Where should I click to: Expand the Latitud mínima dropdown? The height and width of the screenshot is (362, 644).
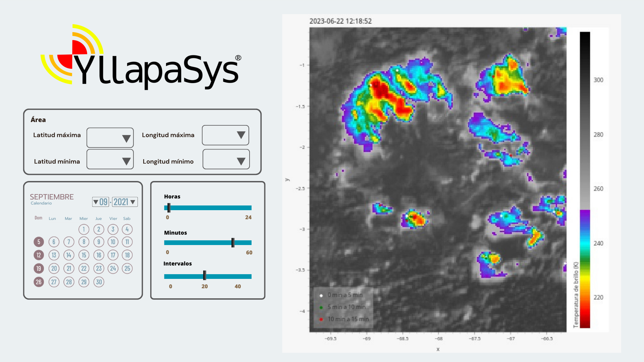(110, 160)
